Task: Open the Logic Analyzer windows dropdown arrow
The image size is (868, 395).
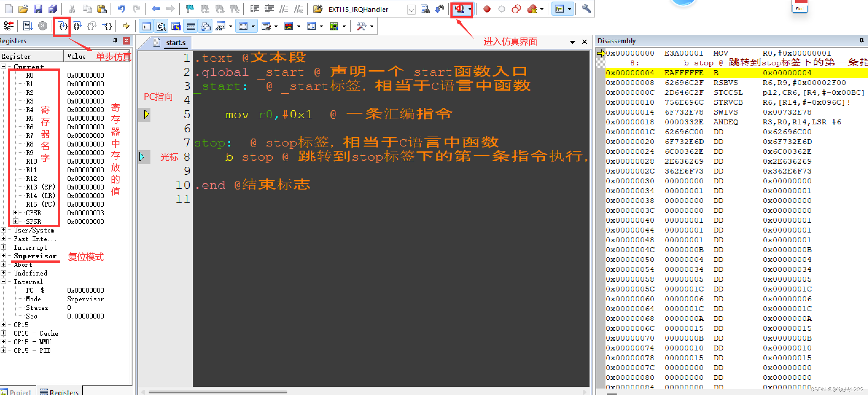Action: [x=299, y=26]
